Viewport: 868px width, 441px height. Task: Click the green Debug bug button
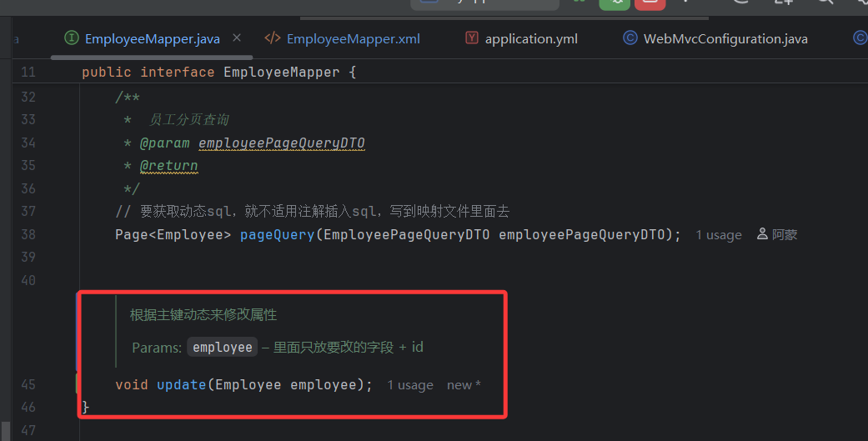615,3
